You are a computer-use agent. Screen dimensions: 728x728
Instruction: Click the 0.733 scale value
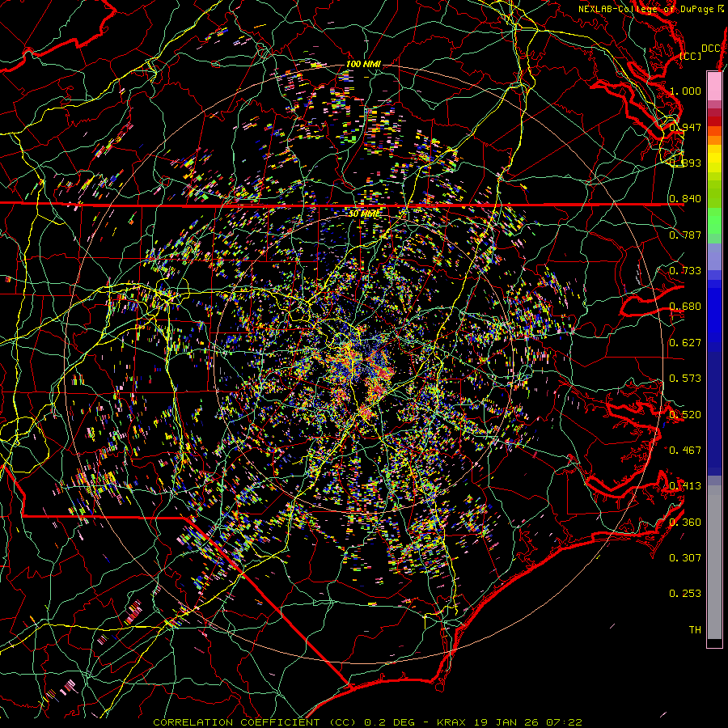pyautogui.click(x=685, y=271)
